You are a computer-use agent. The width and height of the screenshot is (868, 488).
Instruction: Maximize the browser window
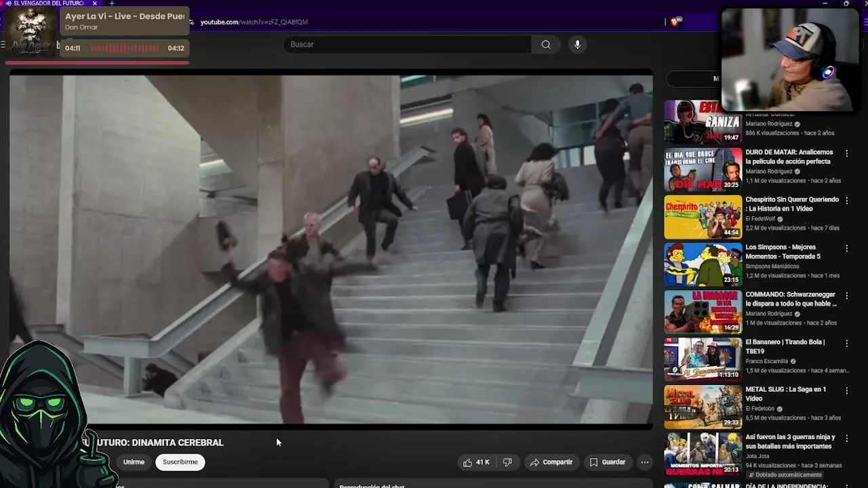[x=846, y=3]
